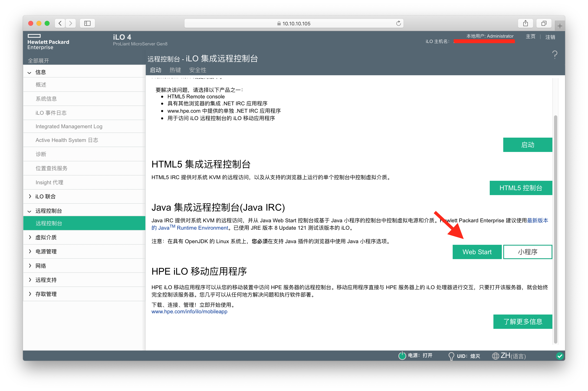Click the Java 集成远程控制台(Java IRC) heading
588x391 pixels.
(x=218, y=208)
